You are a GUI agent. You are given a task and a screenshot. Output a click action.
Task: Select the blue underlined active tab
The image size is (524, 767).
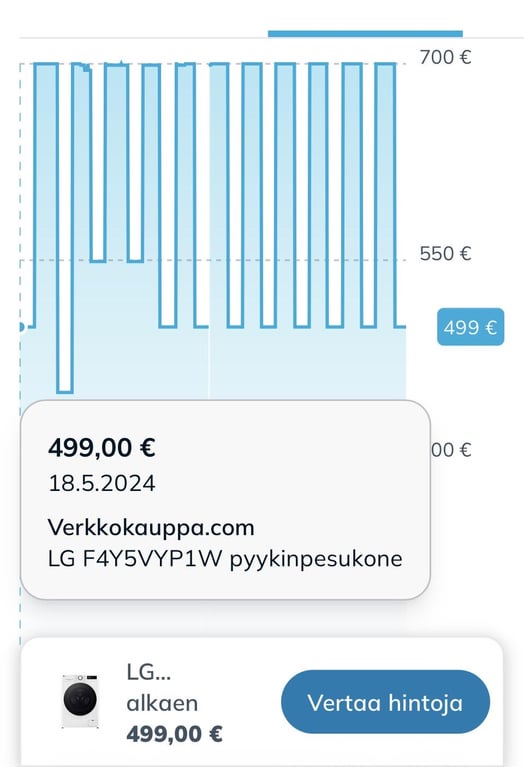point(365,34)
